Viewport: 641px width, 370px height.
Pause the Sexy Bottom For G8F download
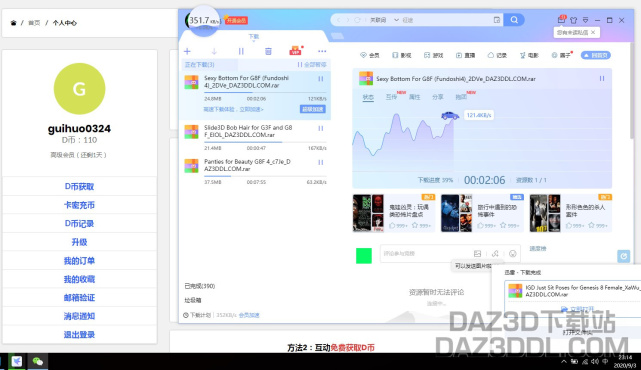[320, 79]
